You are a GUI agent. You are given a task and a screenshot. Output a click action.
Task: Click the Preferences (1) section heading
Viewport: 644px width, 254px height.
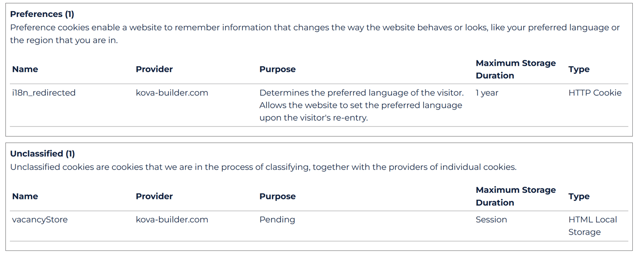[42, 14]
